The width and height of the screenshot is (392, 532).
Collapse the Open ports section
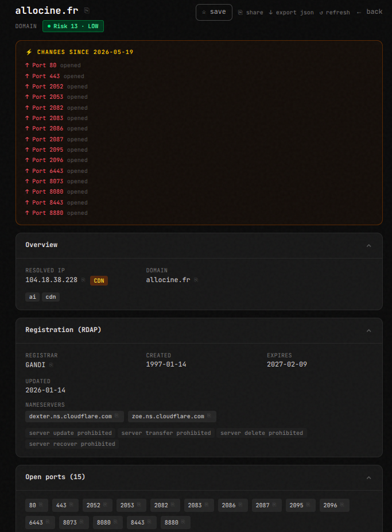[x=368, y=478]
